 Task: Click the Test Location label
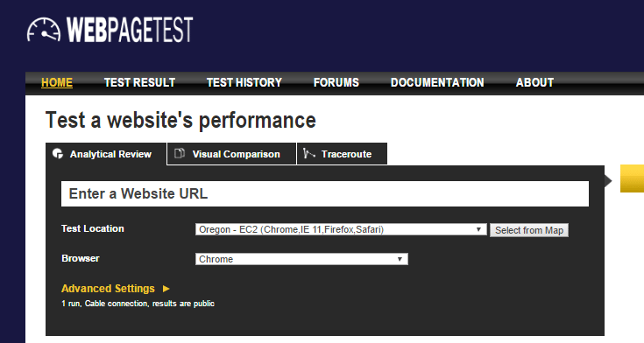[92, 228]
